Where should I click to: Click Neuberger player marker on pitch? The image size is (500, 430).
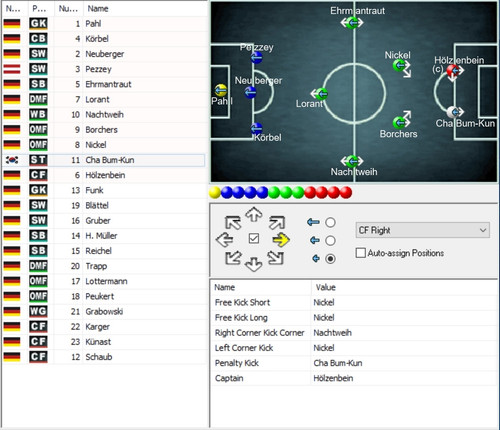pos(250,92)
